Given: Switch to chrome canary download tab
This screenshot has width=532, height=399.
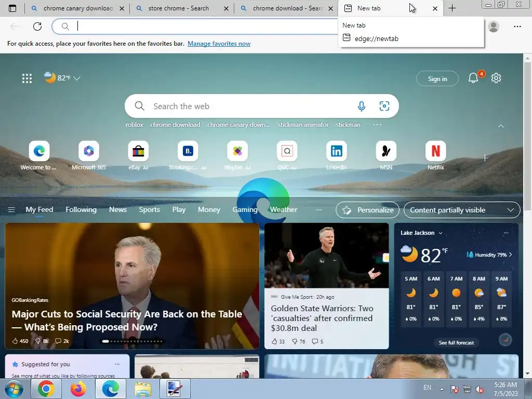Looking at the screenshot, I should click(x=78, y=8).
